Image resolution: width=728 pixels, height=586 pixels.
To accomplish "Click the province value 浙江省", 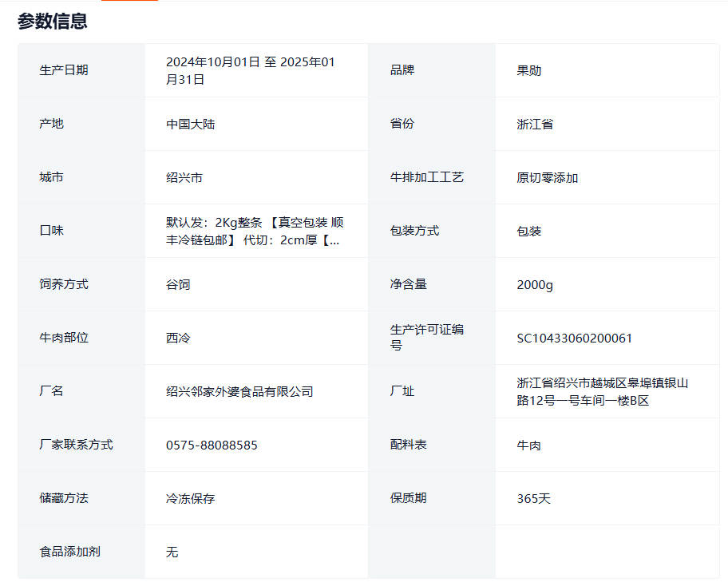I will [x=535, y=124].
